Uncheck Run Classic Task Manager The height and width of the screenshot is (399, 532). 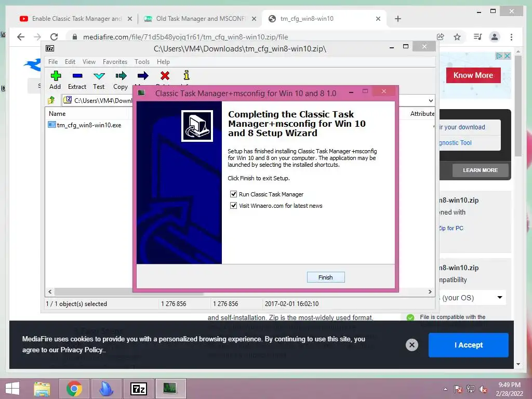click(x=233, y=194)
